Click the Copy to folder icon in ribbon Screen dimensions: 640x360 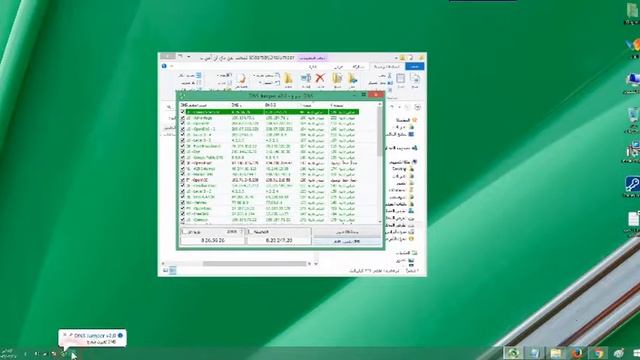(337, 78)
